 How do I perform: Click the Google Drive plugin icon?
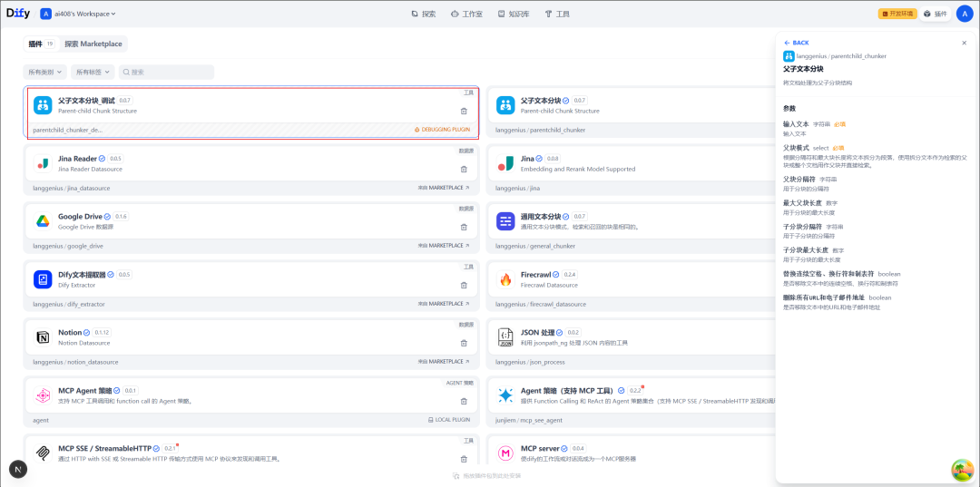tap(43, 221)
